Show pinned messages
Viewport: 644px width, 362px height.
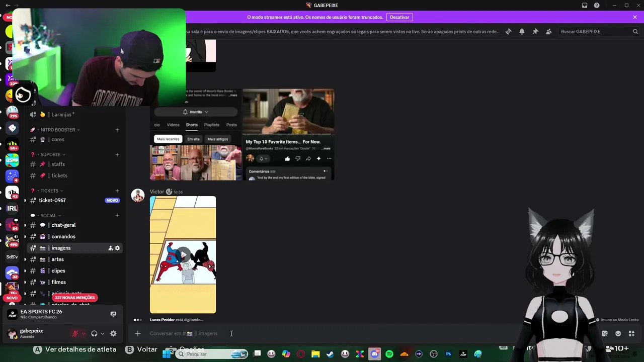[535, 31]
